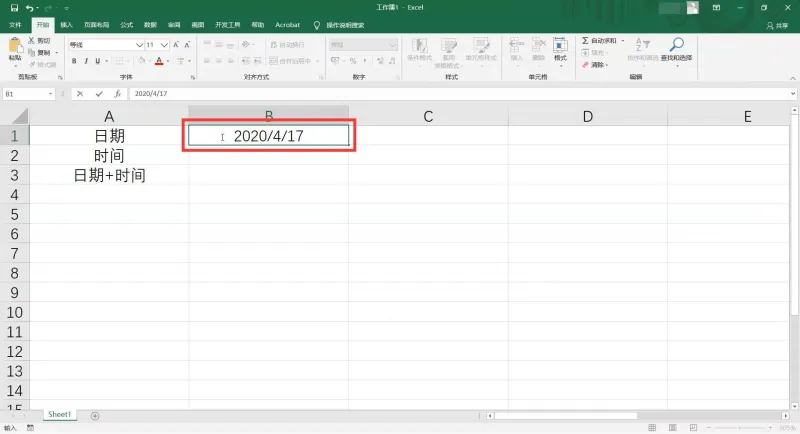Switch to the Acrobat tab
The image size is (800, 434).
pos(287,25)
